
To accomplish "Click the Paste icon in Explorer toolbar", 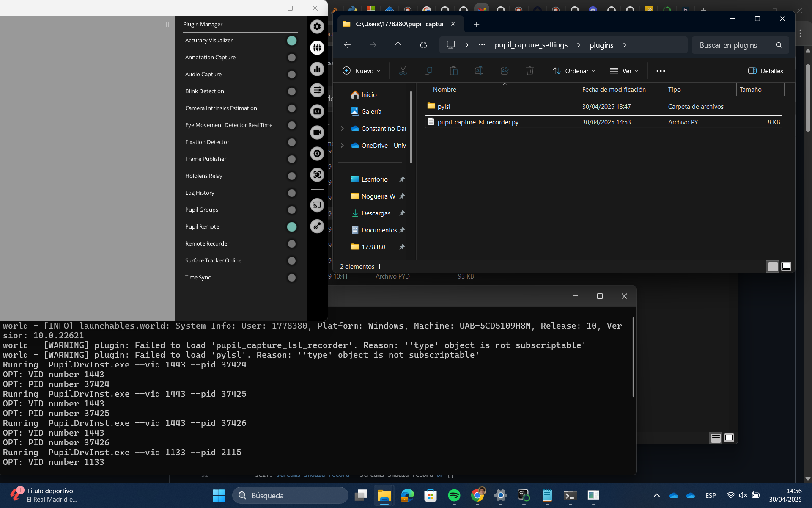I will 454,71.
